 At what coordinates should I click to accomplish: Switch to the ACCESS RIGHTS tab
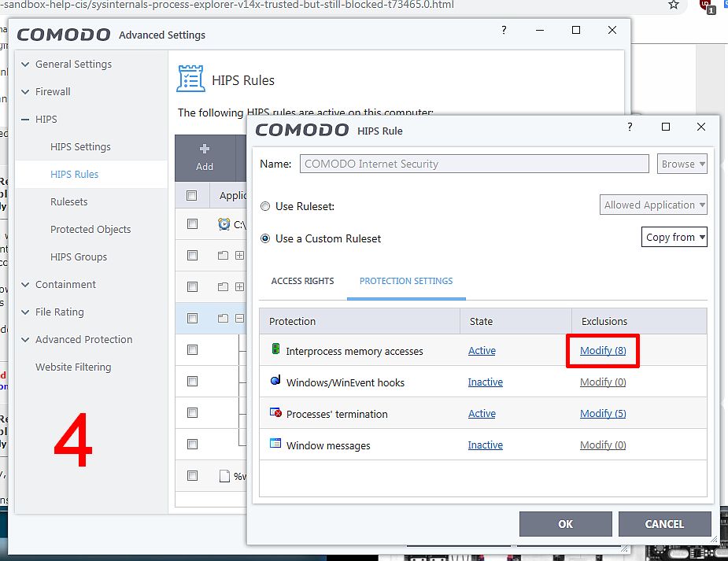tap(303, 281)
